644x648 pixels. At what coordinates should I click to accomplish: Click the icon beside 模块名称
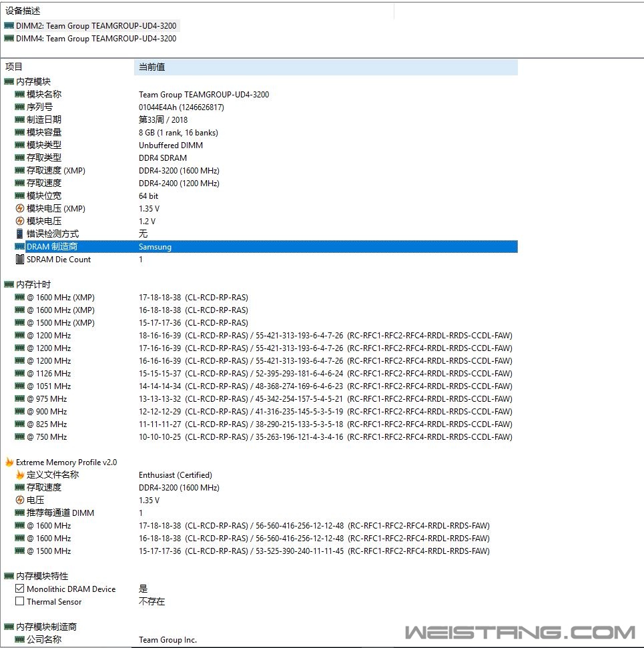click(19, 94)
